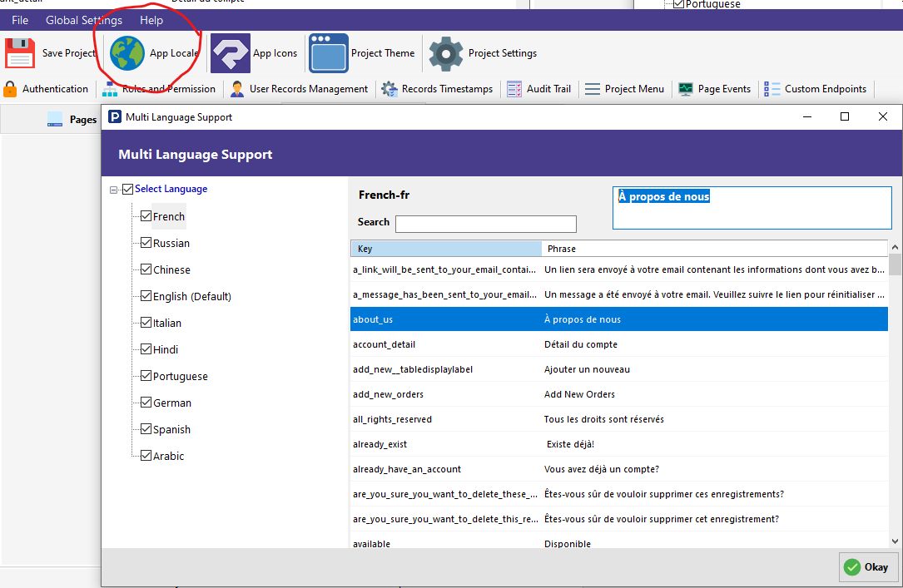
Task: Open Project Theme window icon
Action: (x=329, y=53)
